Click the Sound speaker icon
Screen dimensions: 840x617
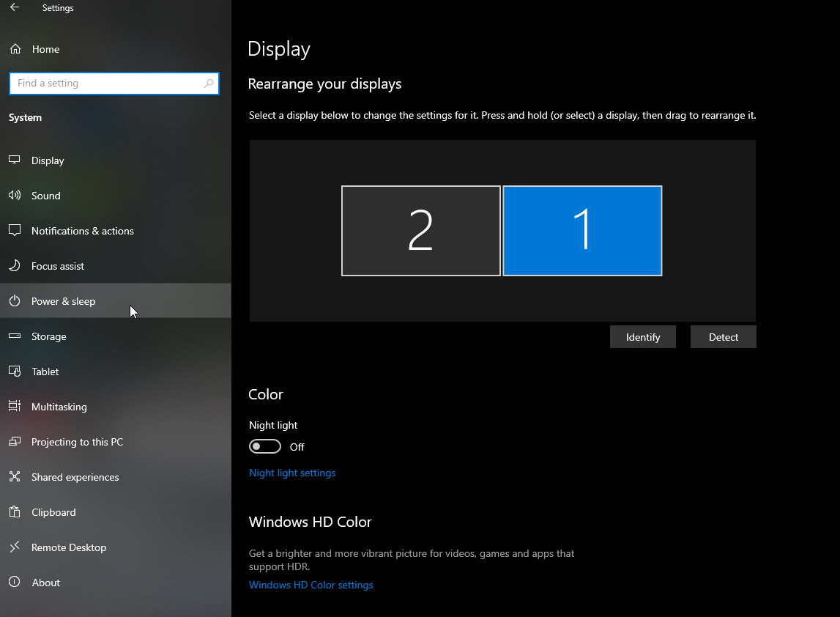pos(15,195)
